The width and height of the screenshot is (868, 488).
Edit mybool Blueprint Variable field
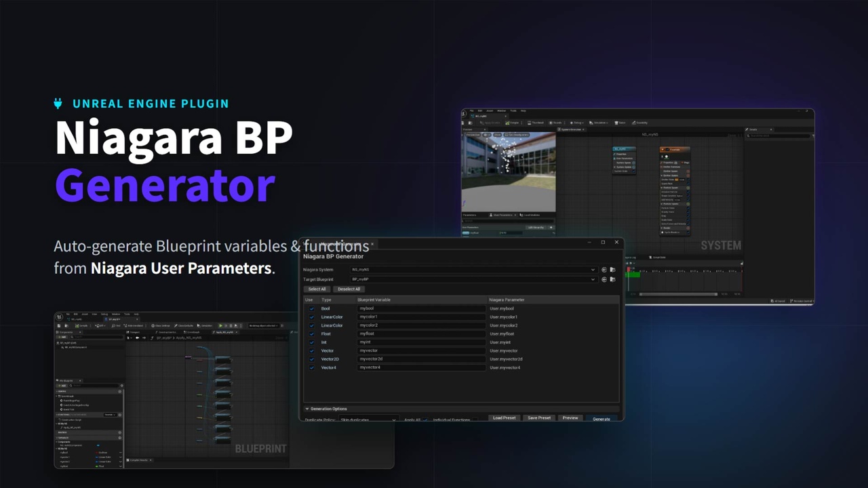point(421,308)
